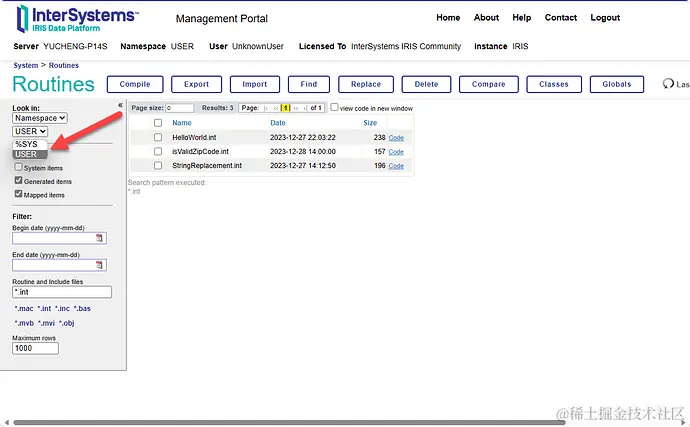Click the Export button
The image size is (690, 427).
click(196, 84)
